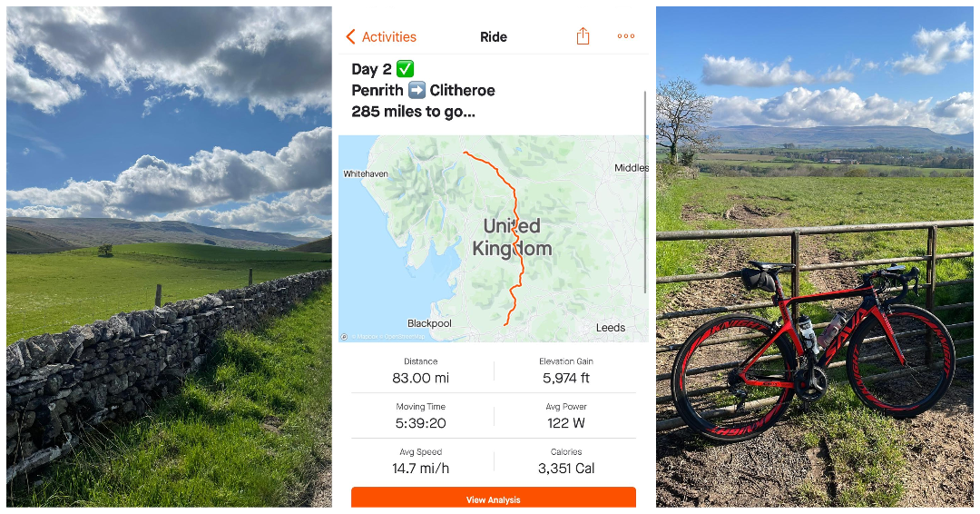Tap the Activities back chevron
Image resolution: width=980 pixels, height=514 pixels.
point(350,37)
